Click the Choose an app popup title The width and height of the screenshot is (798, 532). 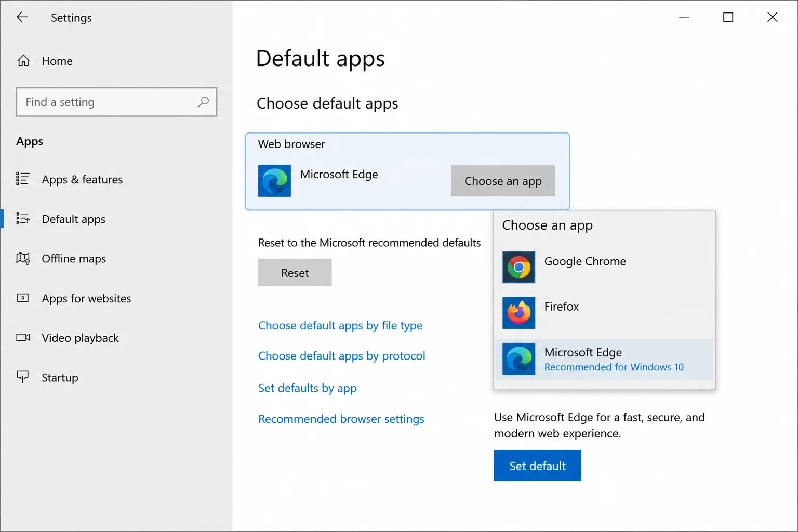click(x=547, y=225)
